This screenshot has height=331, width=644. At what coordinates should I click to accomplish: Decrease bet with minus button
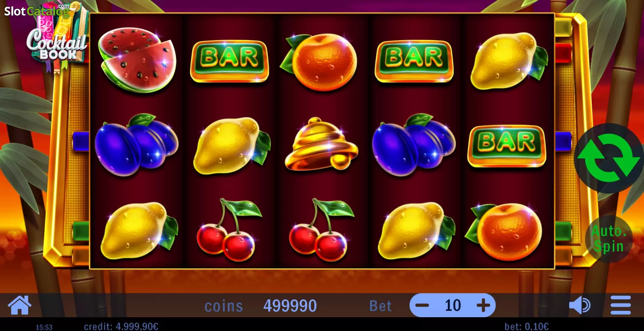422,305
